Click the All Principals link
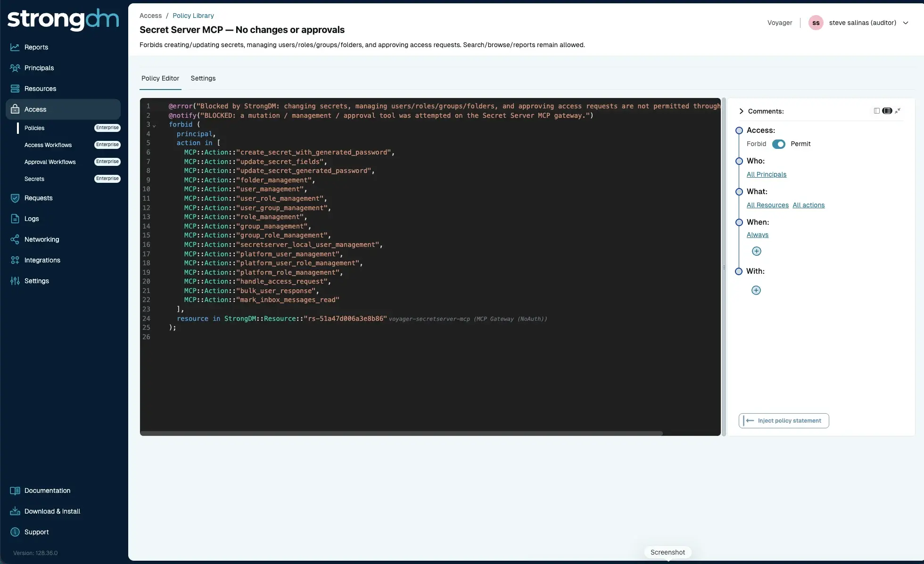 tap(767, 174)
